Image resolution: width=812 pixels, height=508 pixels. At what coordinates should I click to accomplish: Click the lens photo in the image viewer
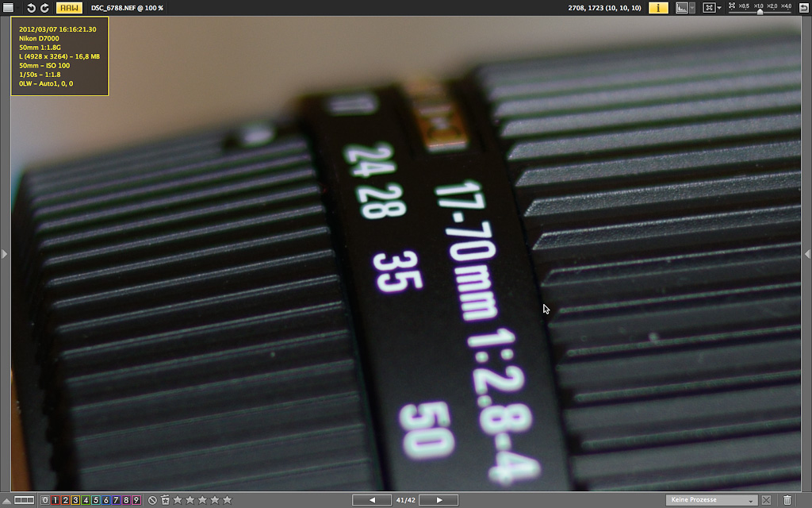[405, 253]
